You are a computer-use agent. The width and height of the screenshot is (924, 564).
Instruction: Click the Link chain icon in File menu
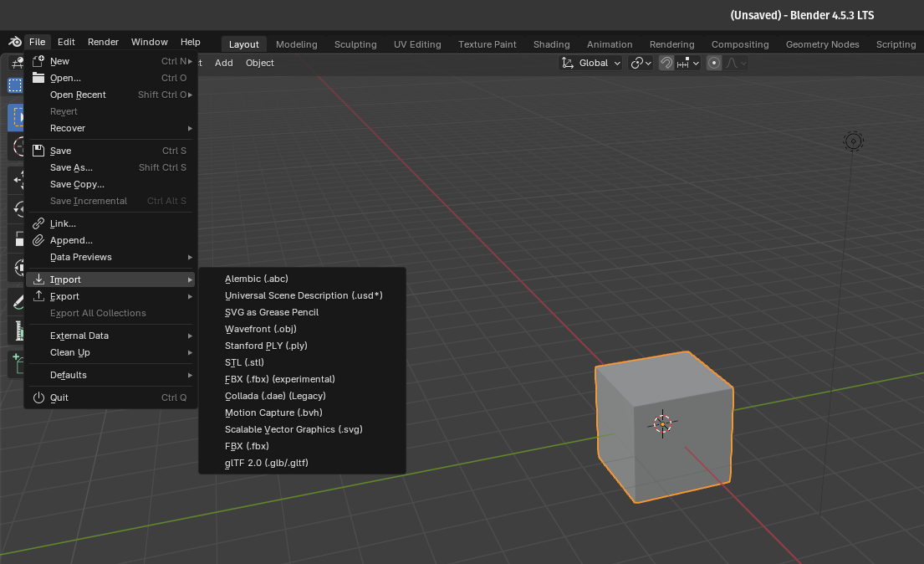(38, 223)
